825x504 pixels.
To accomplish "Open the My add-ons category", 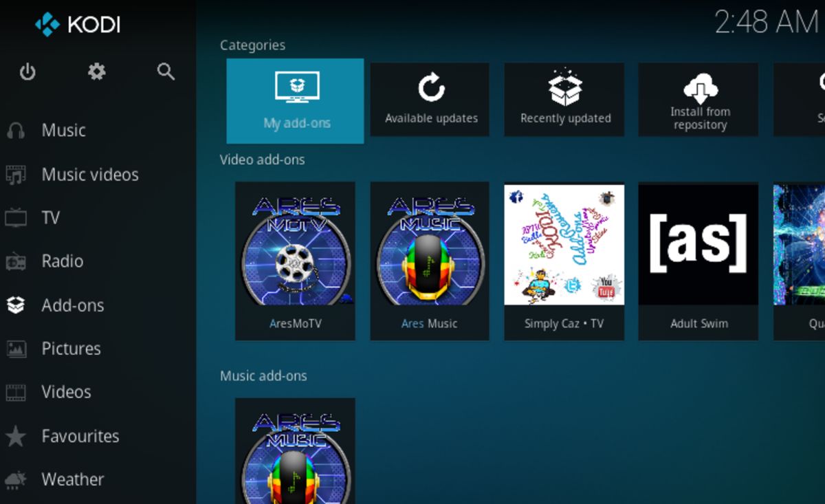I will click(x=295, y=101).
